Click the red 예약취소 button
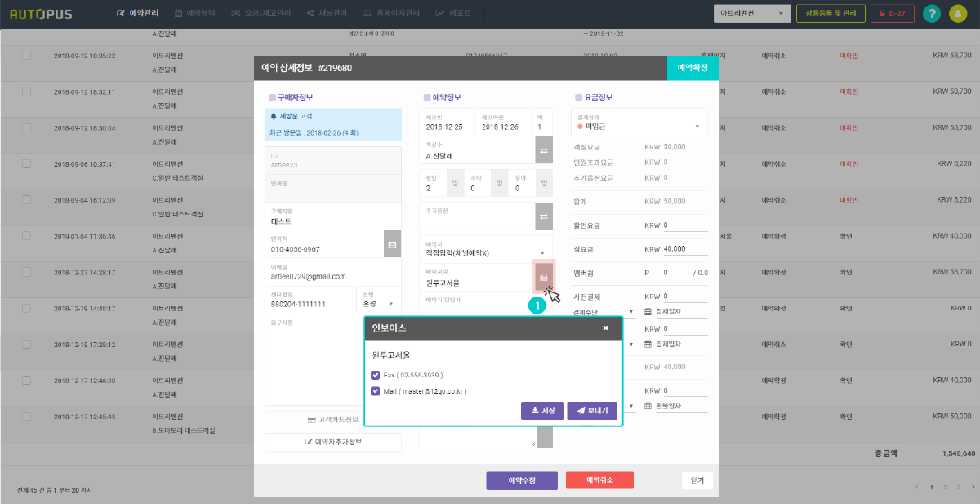Screen dimensions: 980x504 (599, 480)
